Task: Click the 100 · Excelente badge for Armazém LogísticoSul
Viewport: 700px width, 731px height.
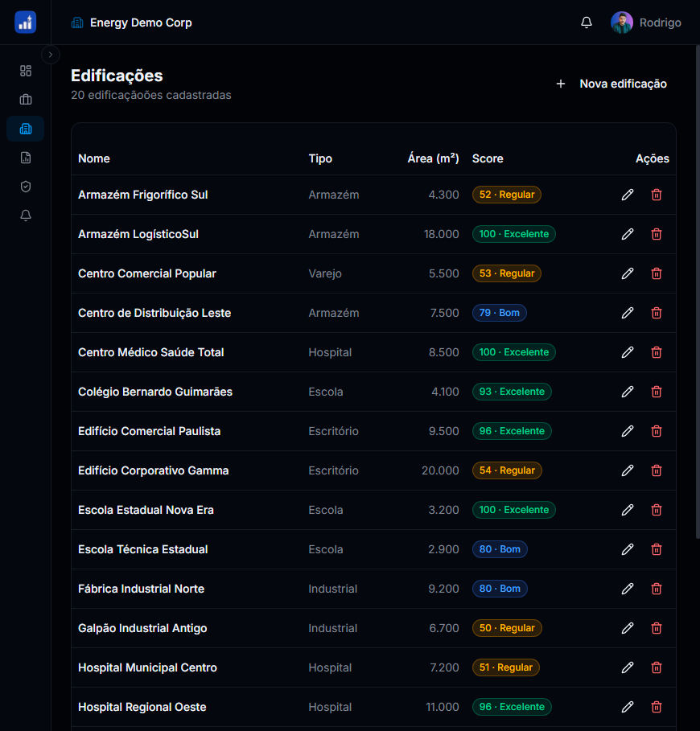Action: tap(513, 234)
